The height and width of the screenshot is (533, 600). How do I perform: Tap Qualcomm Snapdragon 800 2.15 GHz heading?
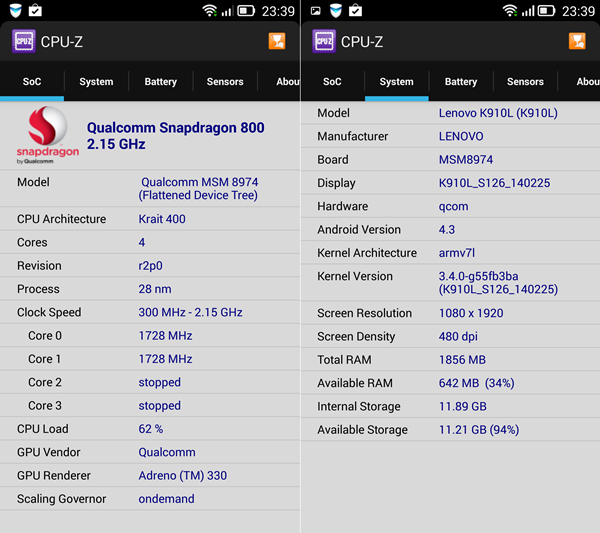(x=175, y=136)
